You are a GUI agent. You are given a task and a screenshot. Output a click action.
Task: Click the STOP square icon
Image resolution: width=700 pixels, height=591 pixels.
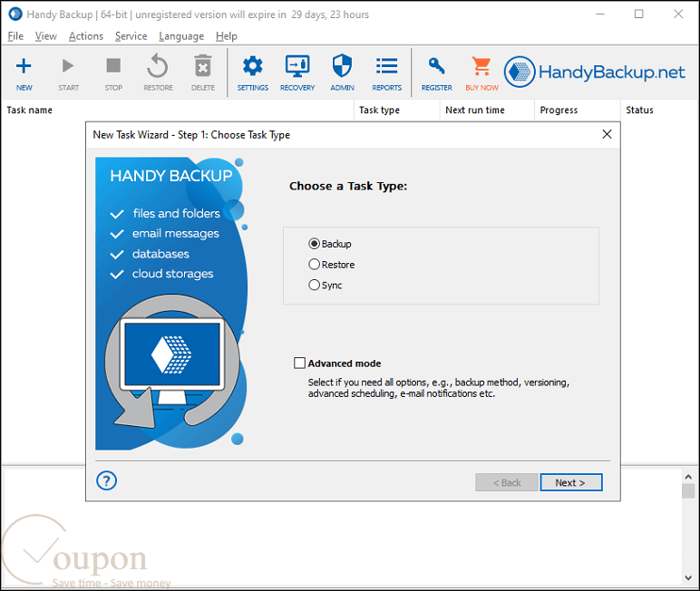pyautogui.click(x=113, y=65)
